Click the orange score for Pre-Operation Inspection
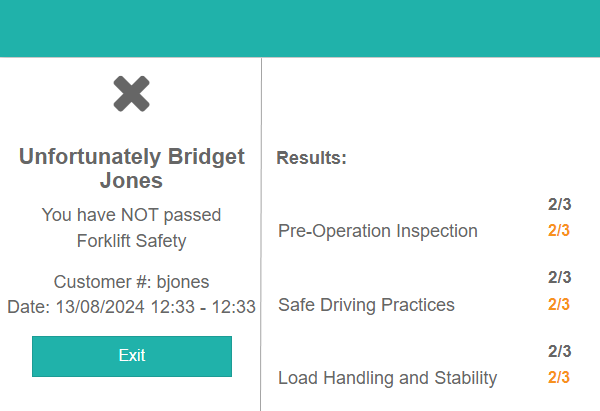600x411 pixels. point(558,231)
